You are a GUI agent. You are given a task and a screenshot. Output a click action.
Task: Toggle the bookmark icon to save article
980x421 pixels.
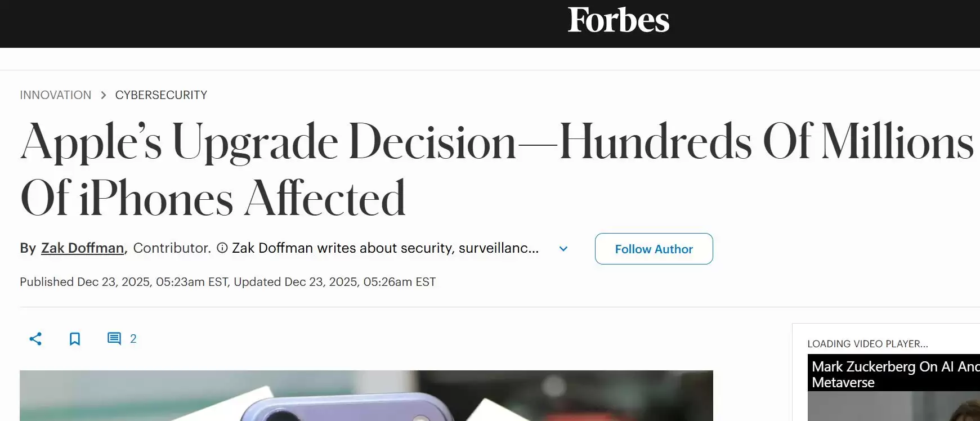point(75,338)
